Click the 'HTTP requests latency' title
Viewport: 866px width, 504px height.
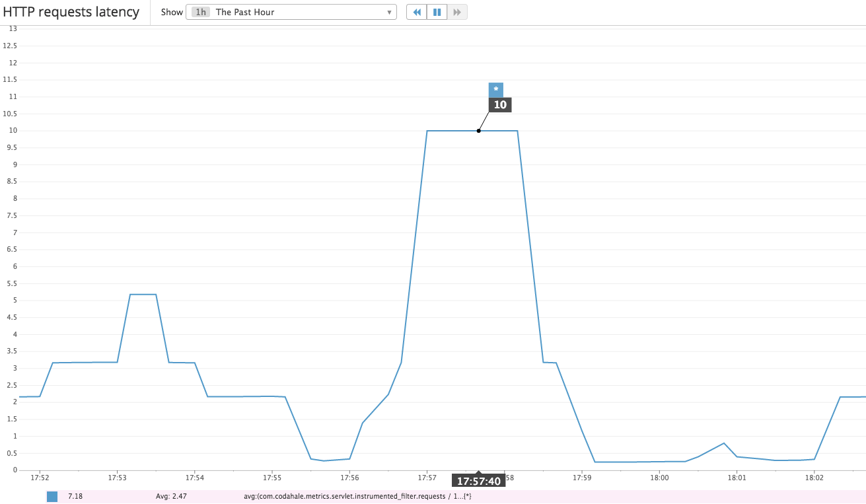(71, 12)
